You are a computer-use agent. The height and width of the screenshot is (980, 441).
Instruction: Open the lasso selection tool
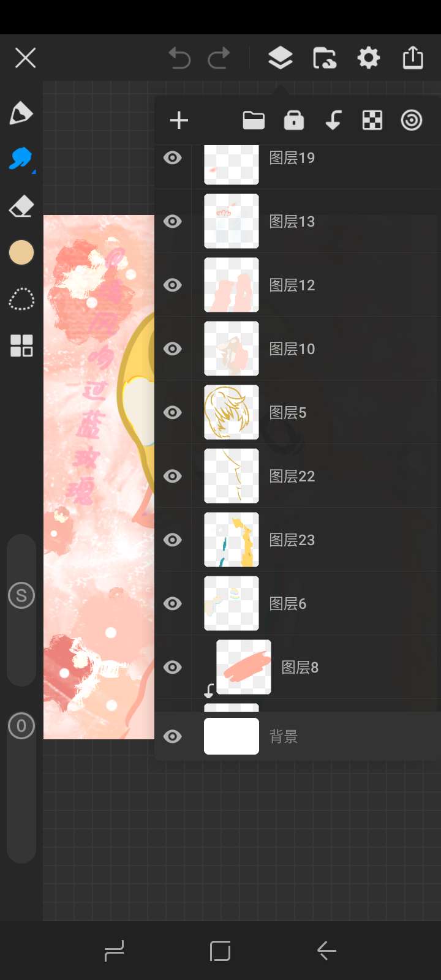point(21,300)
